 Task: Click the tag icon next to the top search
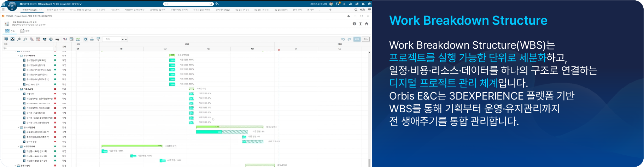(x=217, y=4)
